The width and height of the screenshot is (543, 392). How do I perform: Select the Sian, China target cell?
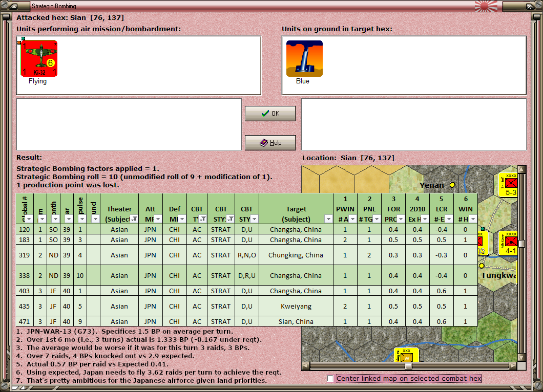coord(296,321)
